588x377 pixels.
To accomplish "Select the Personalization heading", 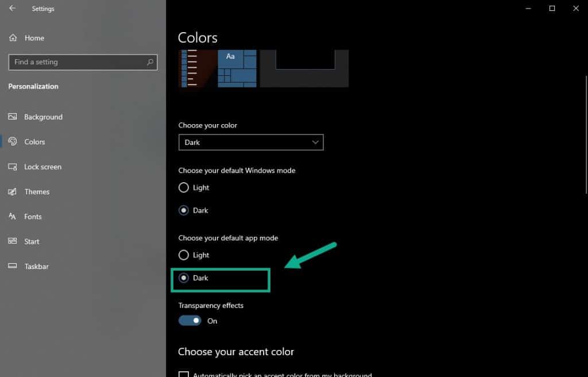I will click(x=33, y=86).
